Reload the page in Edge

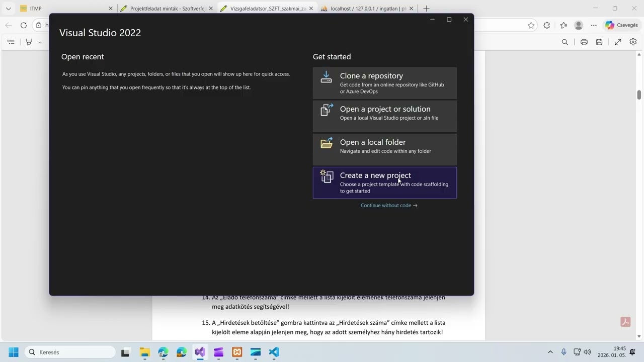point(24,25)
